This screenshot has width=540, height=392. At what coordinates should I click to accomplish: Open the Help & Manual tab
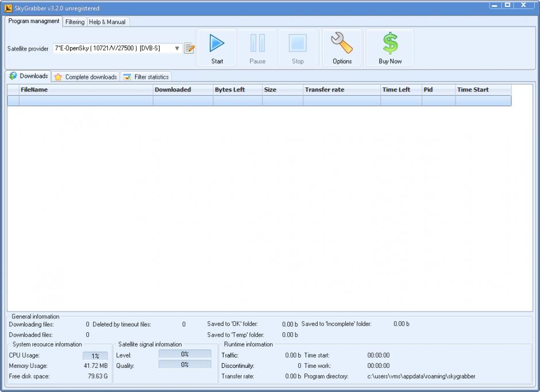pyautogui.click(x=107, y=22)
